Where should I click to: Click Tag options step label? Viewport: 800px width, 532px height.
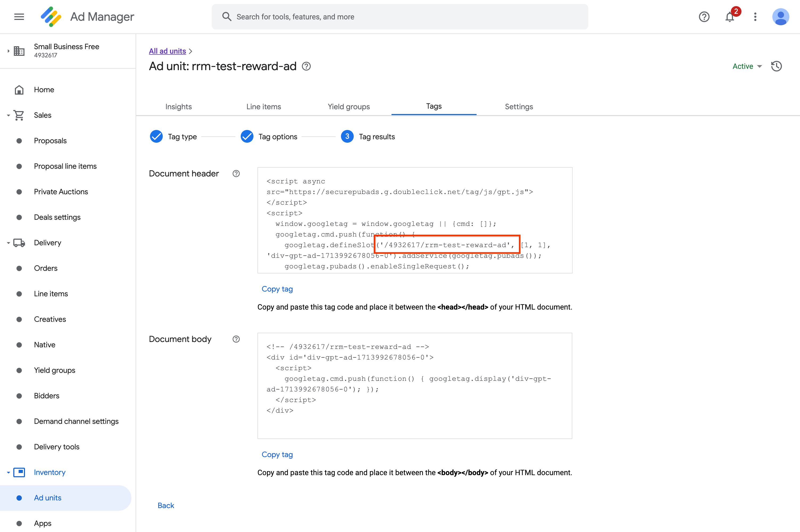click(x=278, y=137)
